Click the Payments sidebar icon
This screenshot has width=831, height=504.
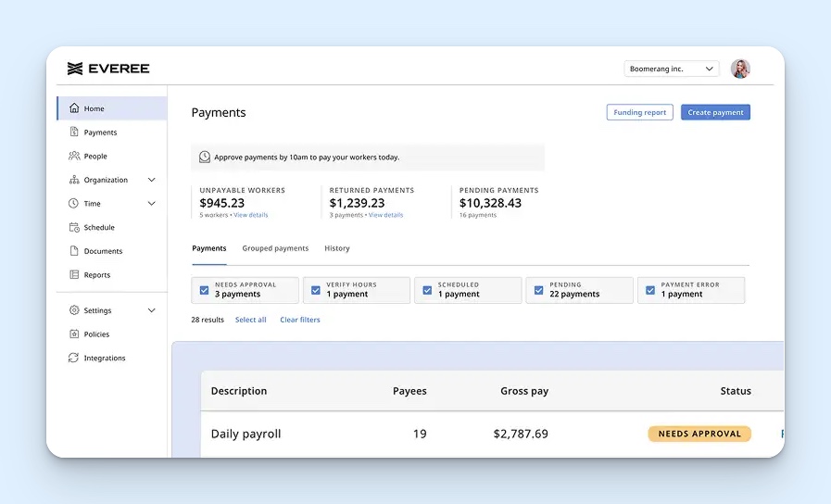click(x=74, y=132)
